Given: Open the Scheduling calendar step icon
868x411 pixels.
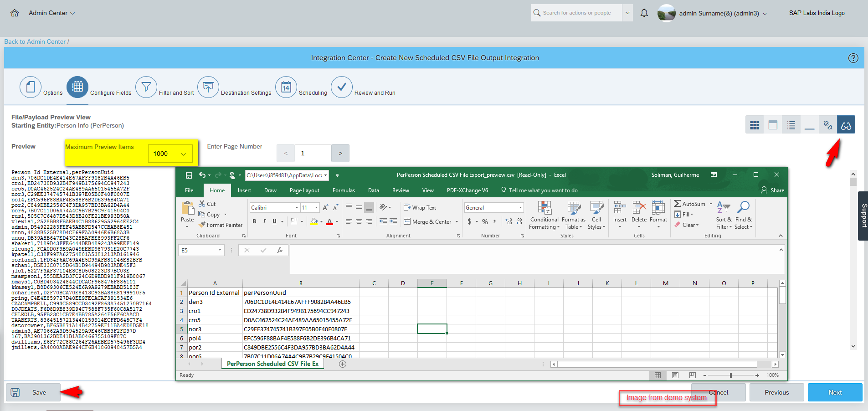Looking at the screenshot, I should [286, 87].
